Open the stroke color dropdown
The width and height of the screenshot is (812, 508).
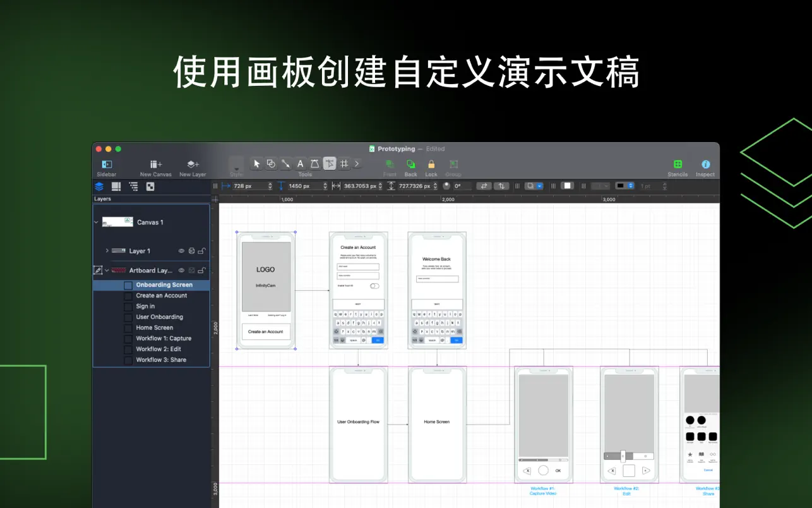(x=624, y=186)
